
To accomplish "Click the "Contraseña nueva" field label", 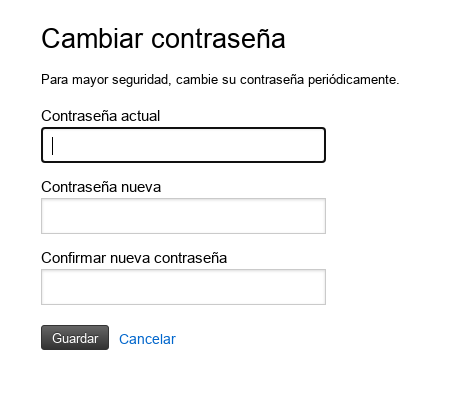I will 101,187.
